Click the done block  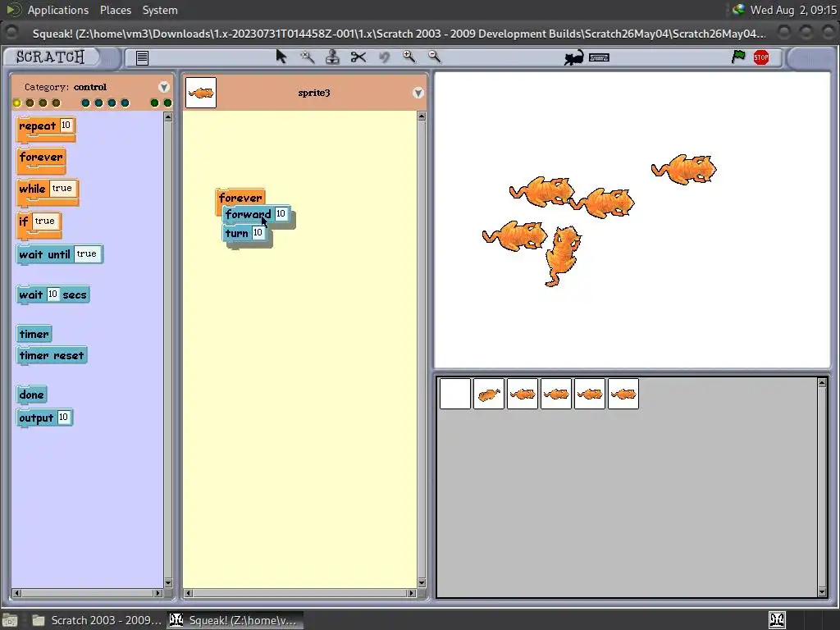click(x=32, y=395)
